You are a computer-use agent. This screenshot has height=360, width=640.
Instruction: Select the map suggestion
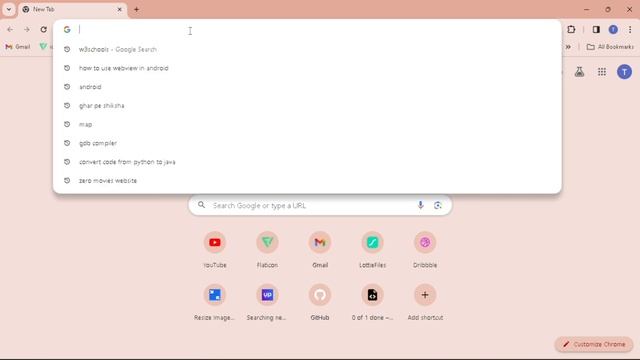307,124
